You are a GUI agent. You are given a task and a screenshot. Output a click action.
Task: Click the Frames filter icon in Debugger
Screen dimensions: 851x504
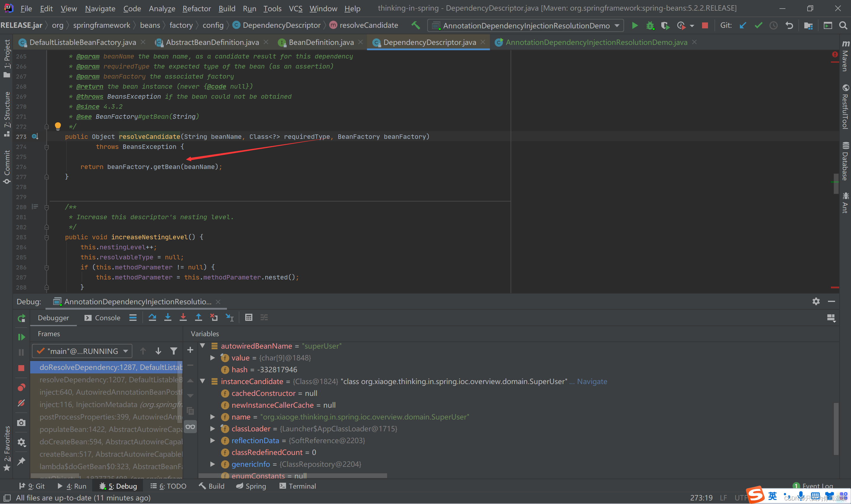pos(173,350)
